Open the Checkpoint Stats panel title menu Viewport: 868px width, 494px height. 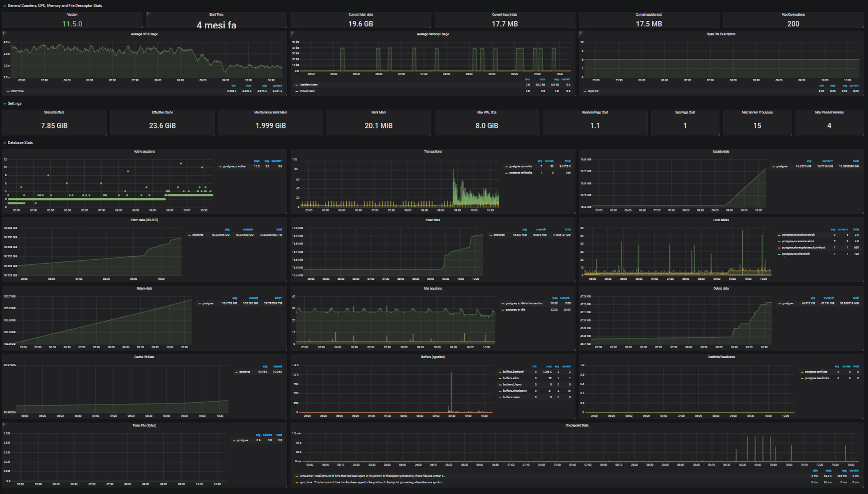tap(577, 425)
